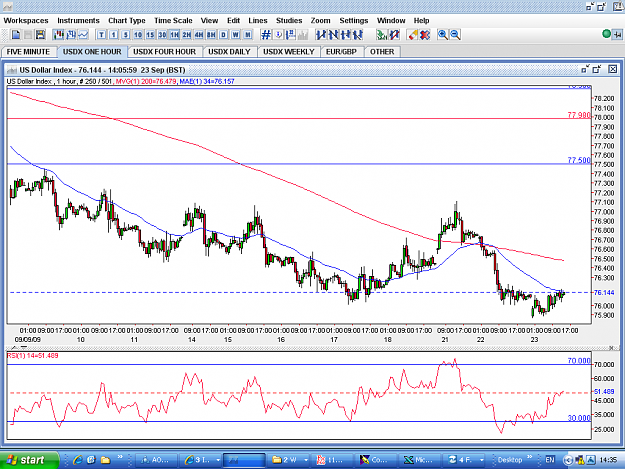
Task: Click the pin icon at toolbar right
Action: 617,35
